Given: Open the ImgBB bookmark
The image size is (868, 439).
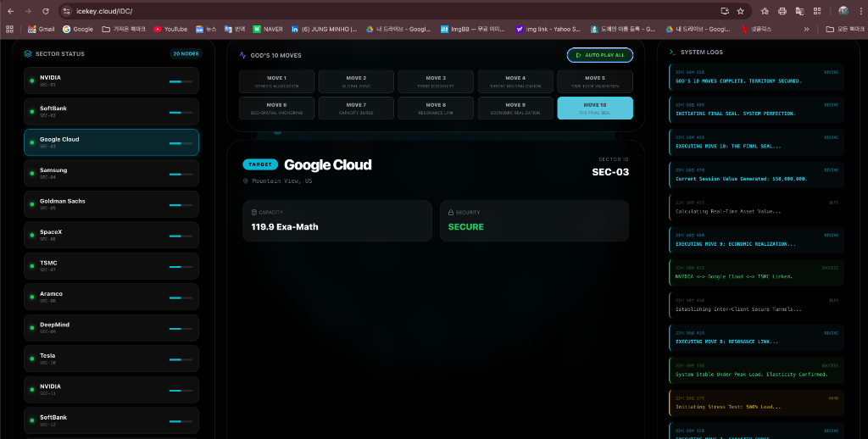Looking at the screenshot, I should 474,29.
